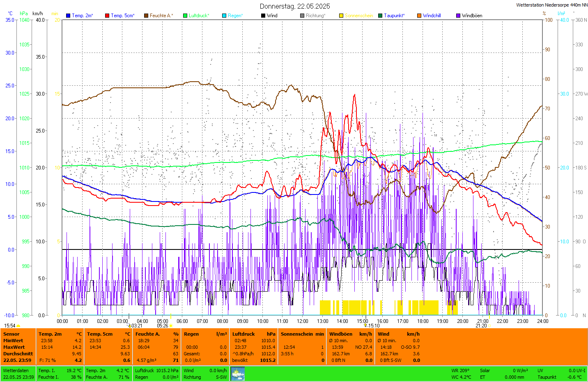The width and height of the screenshot is (588, 382).
Task: Click the Wetterdaten cell in green row
Action: pos(16,371)
